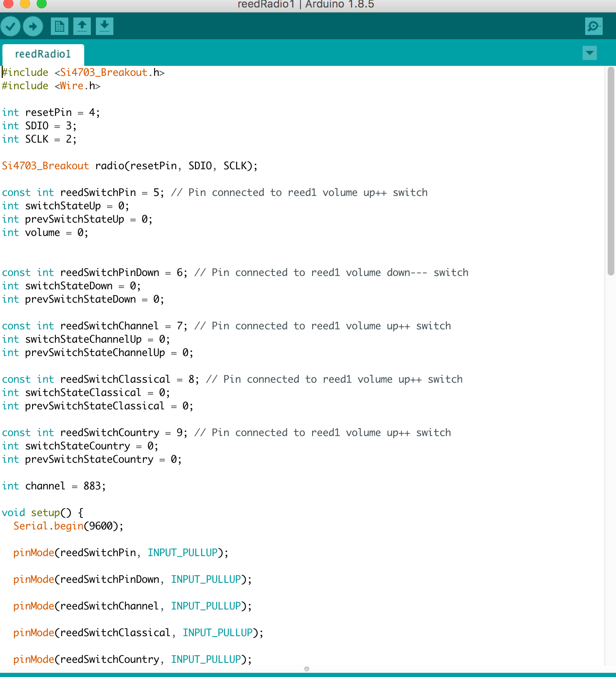Click the line 'int SCLK = 2;'
The height and width of the screenshot is (677, 616).
coord(39,139)
